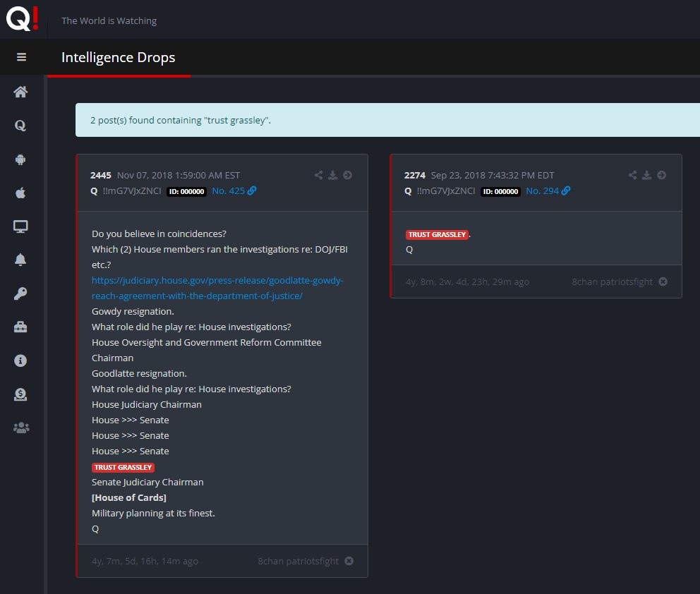700x594 pixels.
Task: Click 'Military planning at its finest.' line
Action: pyautogui.click(x=153, y=513)
